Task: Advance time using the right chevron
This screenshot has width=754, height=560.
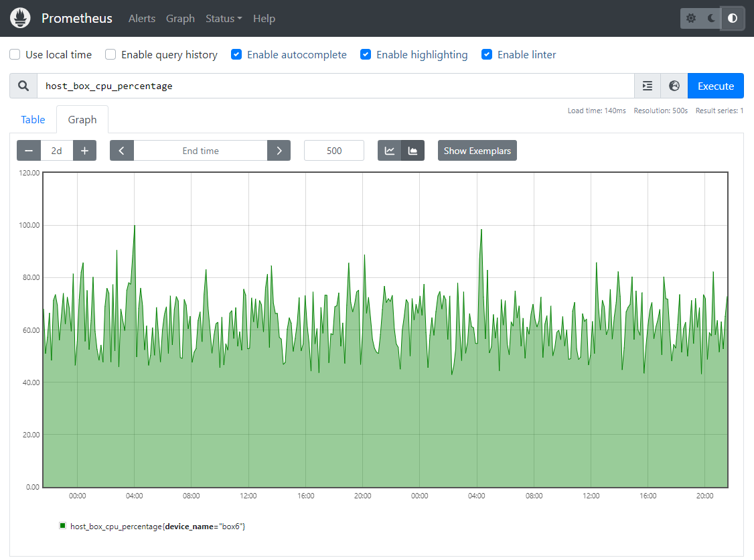Action: pyautogui.click(x=279, y=150)
